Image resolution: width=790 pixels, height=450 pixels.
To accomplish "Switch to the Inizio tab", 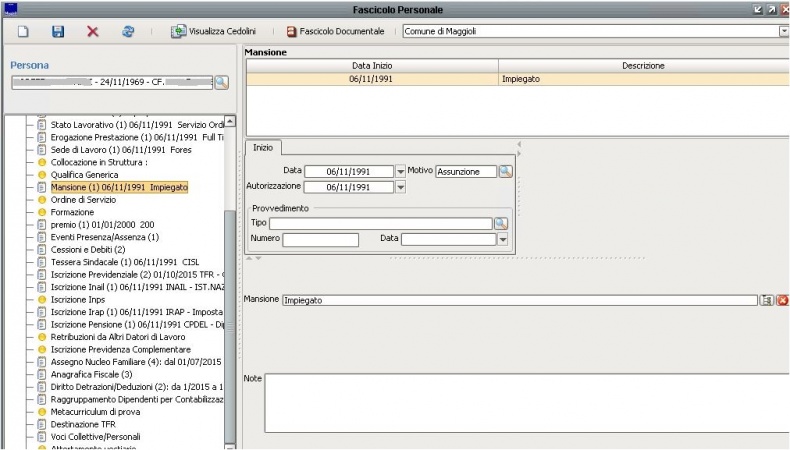I will point(264,147).
